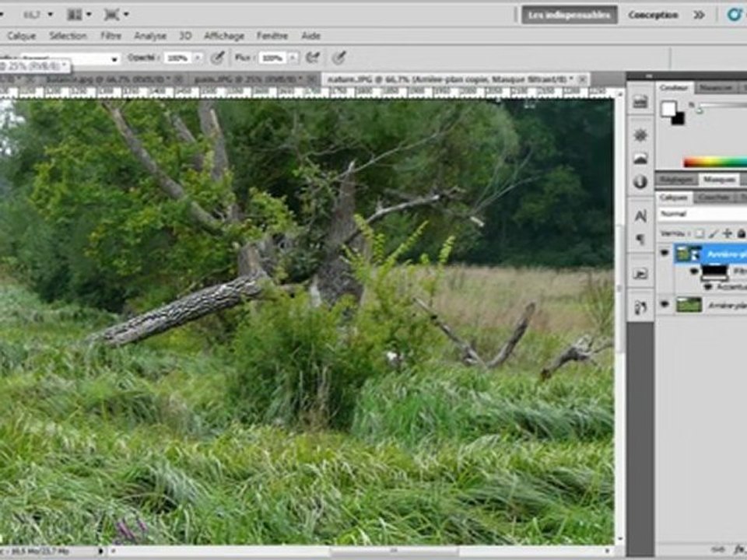
Task: Click the black background color swatch
Action: coord(679,118)
